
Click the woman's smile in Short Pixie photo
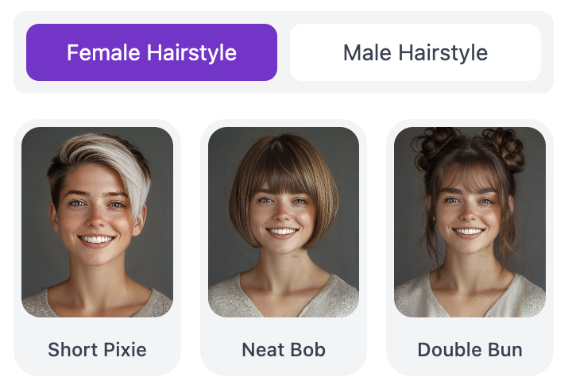click(97, 240)
